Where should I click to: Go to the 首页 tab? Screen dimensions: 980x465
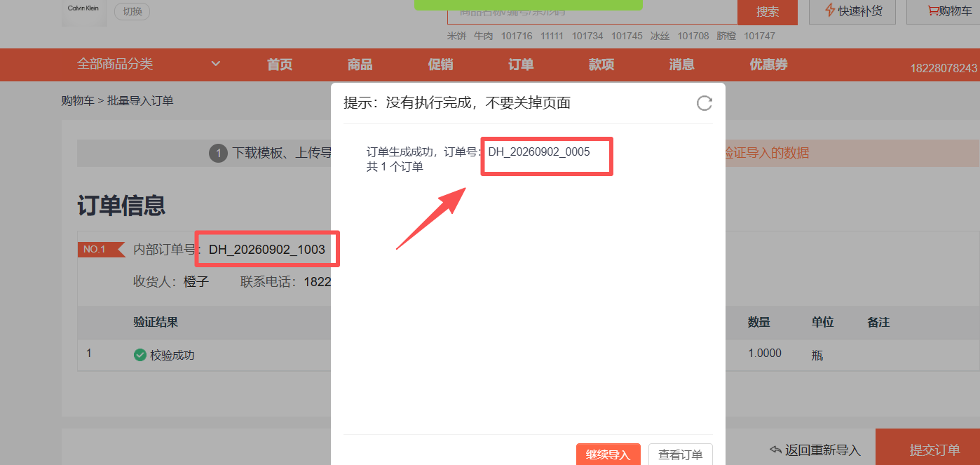point(280,65)
